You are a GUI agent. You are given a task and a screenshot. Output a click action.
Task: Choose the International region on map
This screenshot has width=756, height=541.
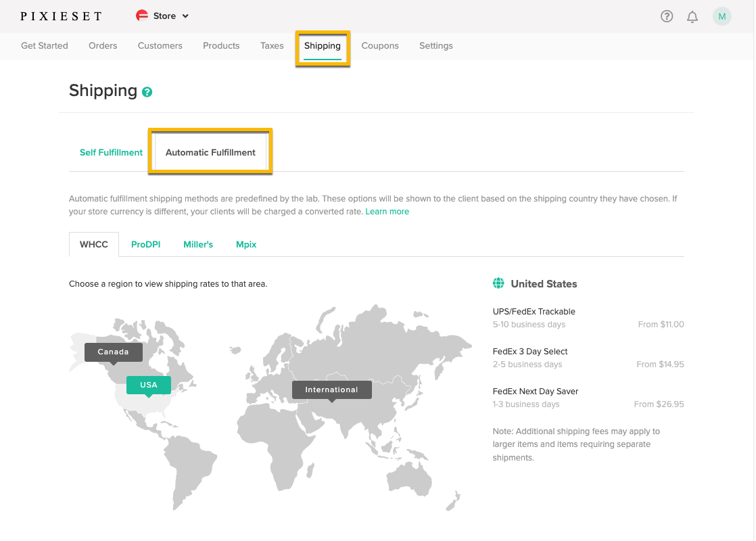click(x=331, y=390)
